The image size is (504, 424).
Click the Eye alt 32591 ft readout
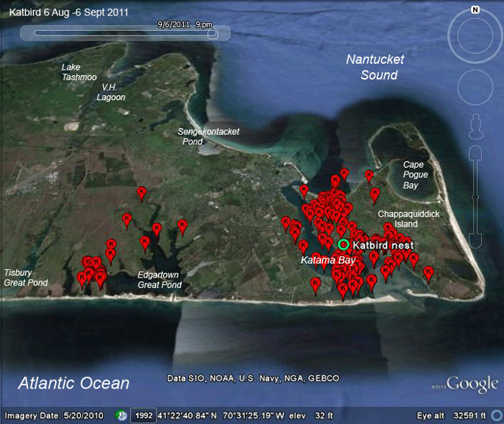(451, 416)
